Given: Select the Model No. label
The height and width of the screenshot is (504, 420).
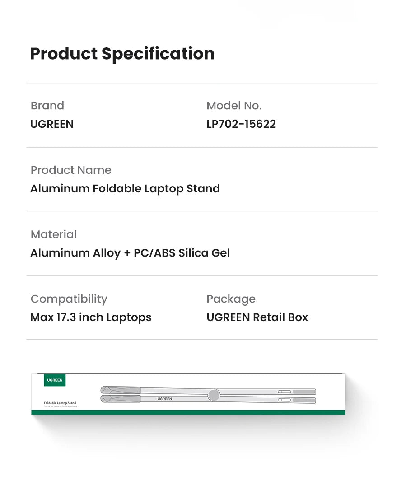Looking at the screenshot, I should (234, 105).
